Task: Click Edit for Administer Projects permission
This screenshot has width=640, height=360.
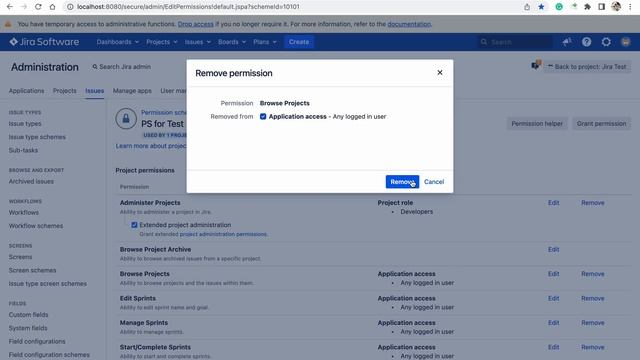Action: coord(553,202)
